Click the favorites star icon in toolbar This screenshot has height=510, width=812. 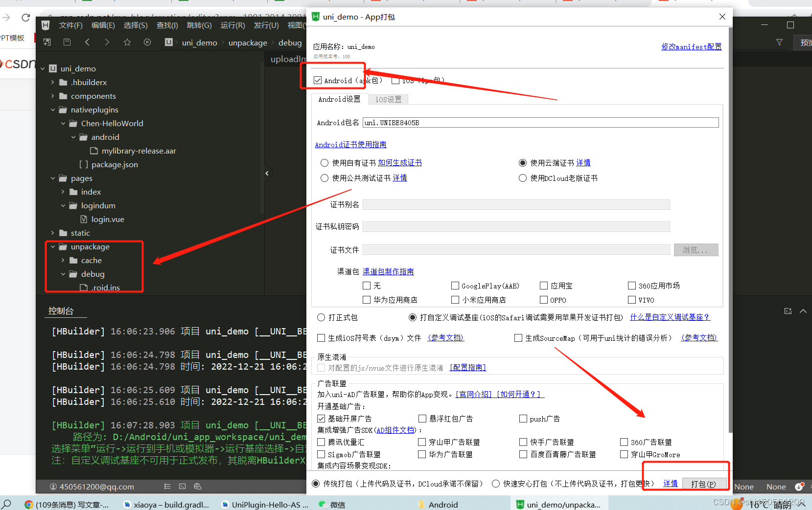coord(127,42)
